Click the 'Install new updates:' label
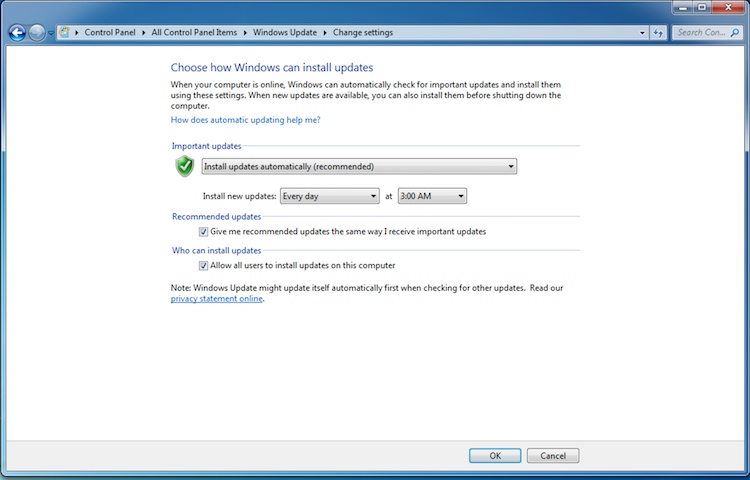The width and height of the screenshot is (750, 480). click(x=240, y=196)
